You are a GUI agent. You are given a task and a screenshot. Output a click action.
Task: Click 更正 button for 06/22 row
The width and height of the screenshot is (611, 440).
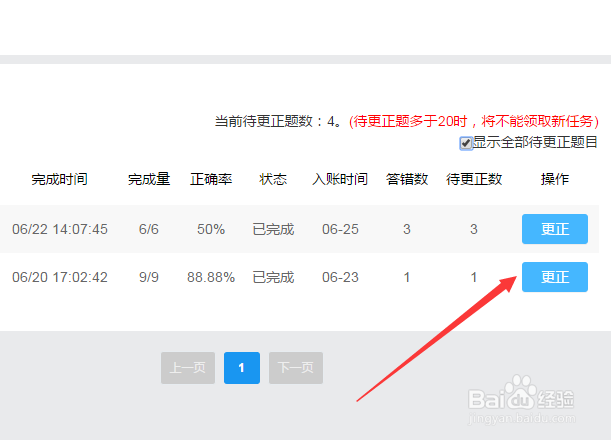555,229
